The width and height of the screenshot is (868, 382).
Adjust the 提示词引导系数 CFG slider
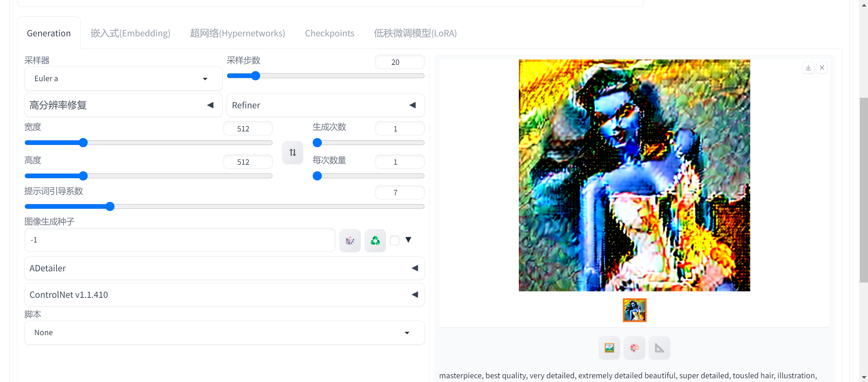[x=224, y=206]
